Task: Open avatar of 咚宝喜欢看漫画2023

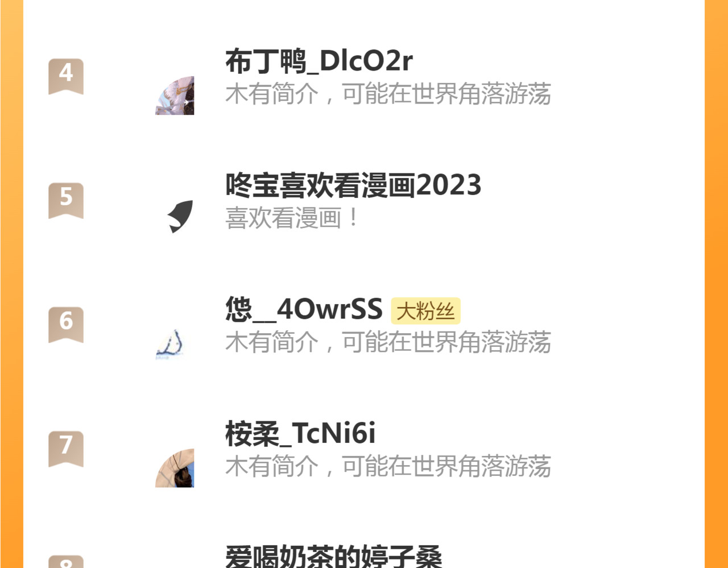Action: pyautogui.click(x=175, y=219)
